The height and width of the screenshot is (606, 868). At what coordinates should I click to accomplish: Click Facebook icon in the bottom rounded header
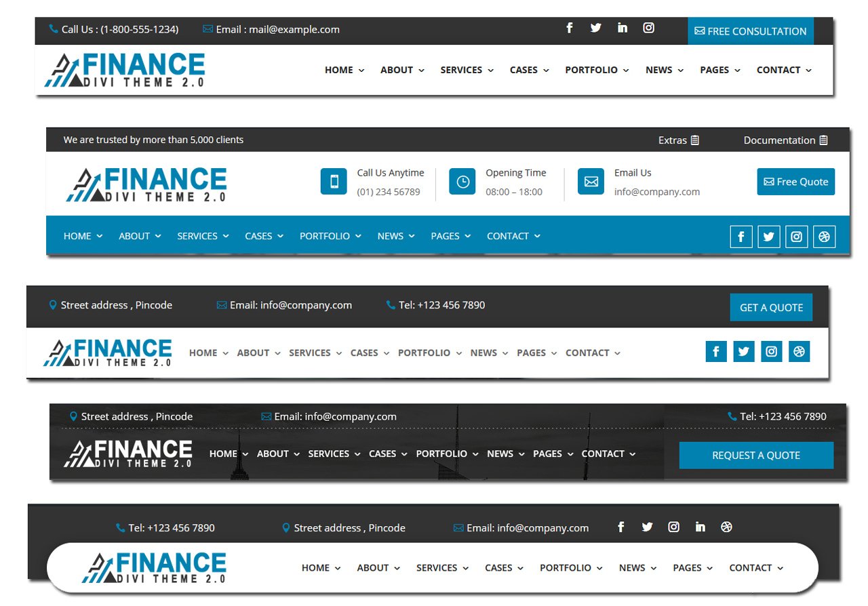pyautogui.click(x=620, y=527)
